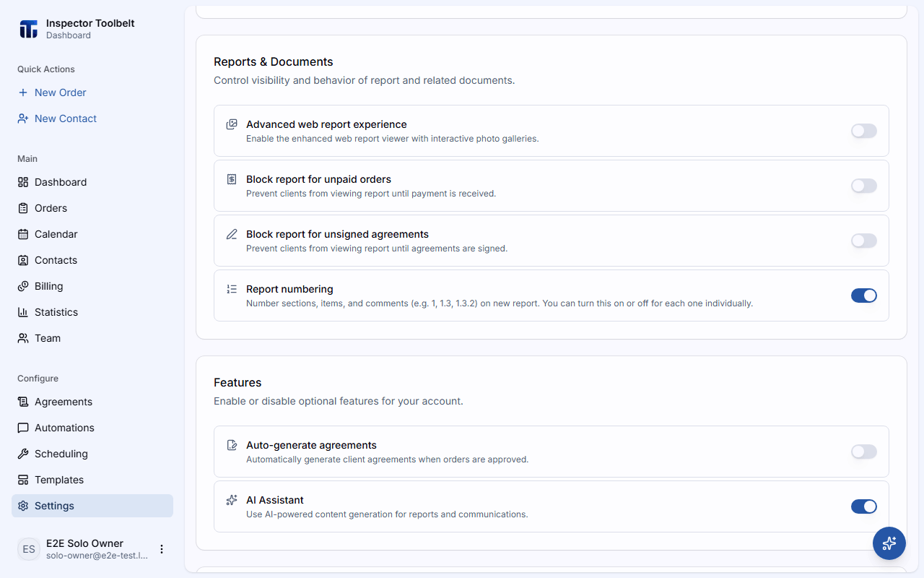Click the Team people icon

point(23,338)
